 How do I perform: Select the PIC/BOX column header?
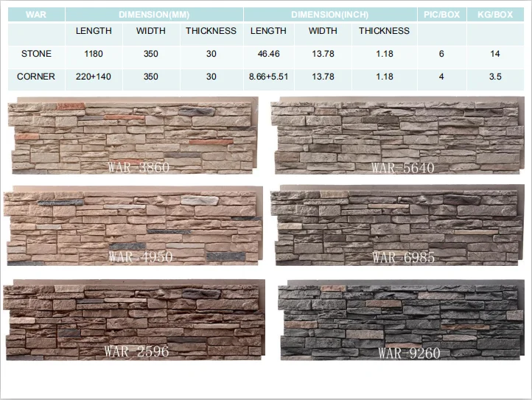pos(441,14)
